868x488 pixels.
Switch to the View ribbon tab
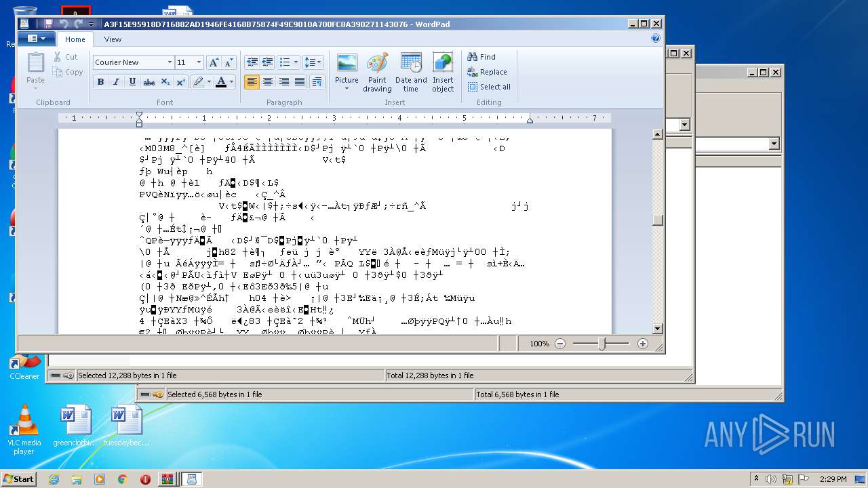[x=113, y=39]
